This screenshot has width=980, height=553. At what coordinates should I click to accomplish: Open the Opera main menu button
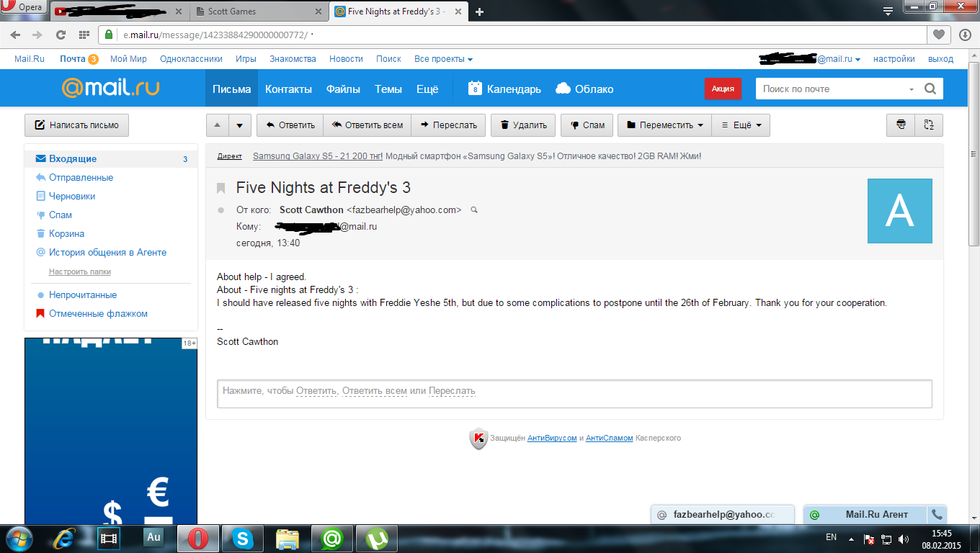(x=24, y=7)
